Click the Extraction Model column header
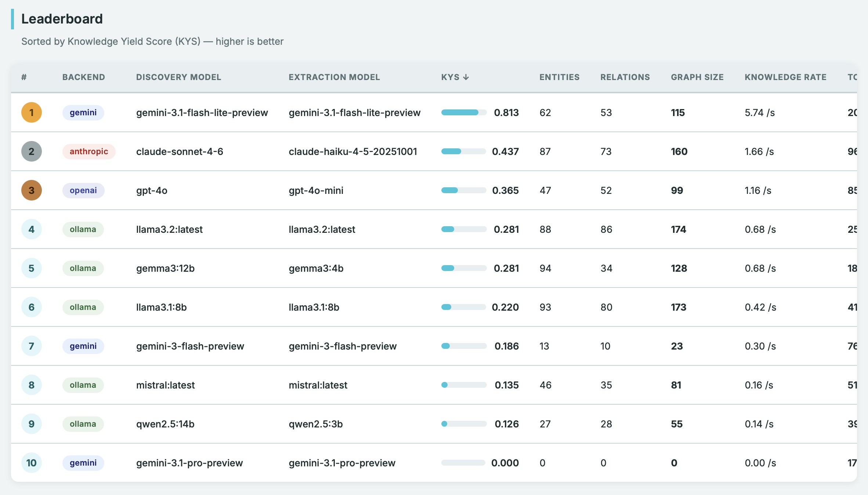 point(334,77)
